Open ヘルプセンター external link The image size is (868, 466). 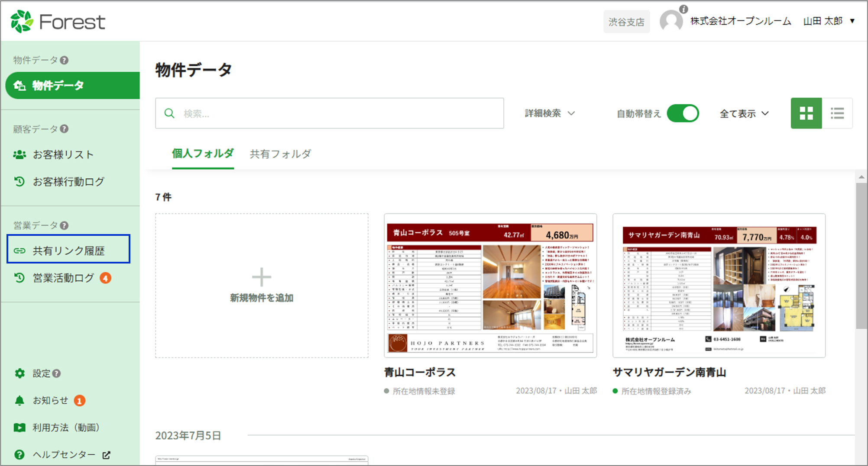(64, 455)
